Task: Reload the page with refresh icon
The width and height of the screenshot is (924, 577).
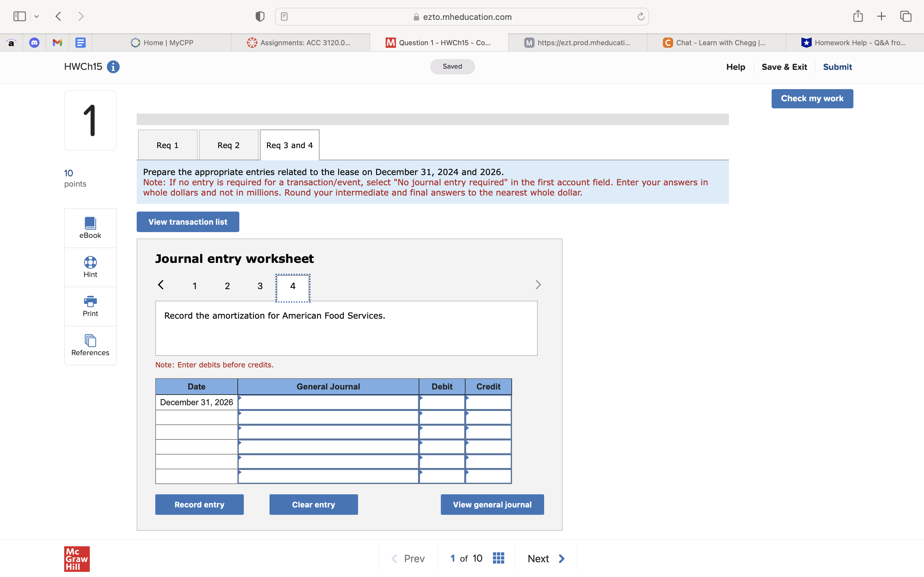Action: click(641, 17)
